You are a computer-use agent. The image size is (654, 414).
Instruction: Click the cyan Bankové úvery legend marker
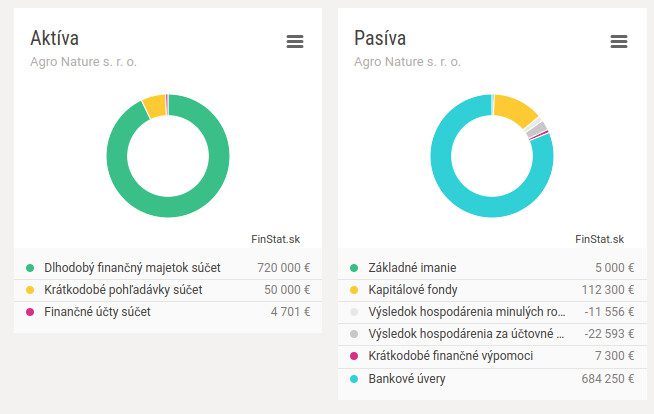tap(354, 379)
